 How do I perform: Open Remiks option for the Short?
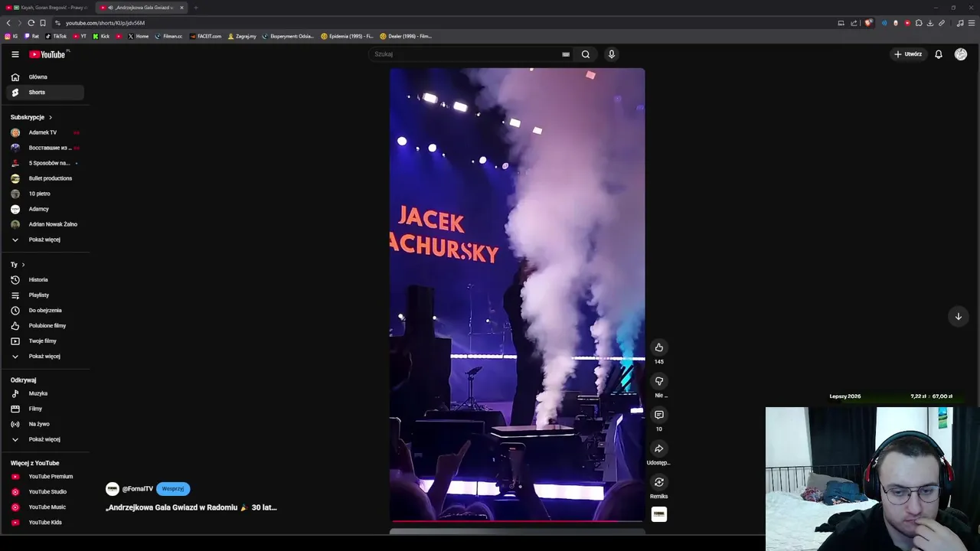[x=659, y=482]
